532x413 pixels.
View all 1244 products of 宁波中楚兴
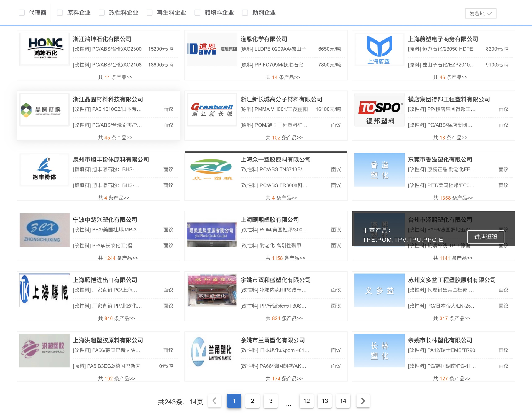[x=118, y=258]
